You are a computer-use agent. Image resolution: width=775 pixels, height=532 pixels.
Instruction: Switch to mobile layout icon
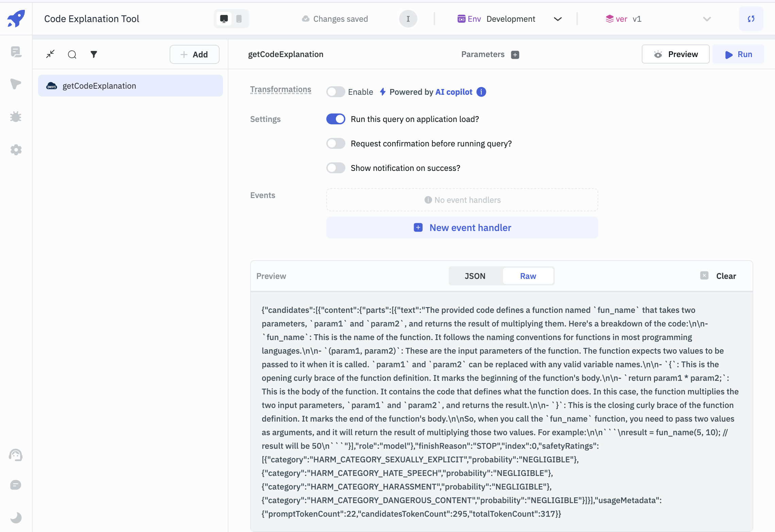(x=239, y=19)
